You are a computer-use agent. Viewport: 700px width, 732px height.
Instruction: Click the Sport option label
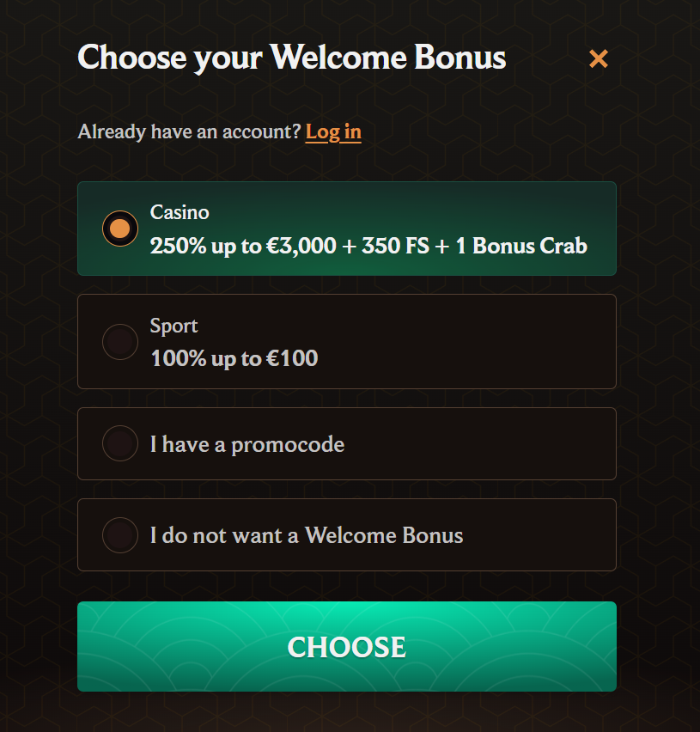pyautogui.click(x=173, y=326)
